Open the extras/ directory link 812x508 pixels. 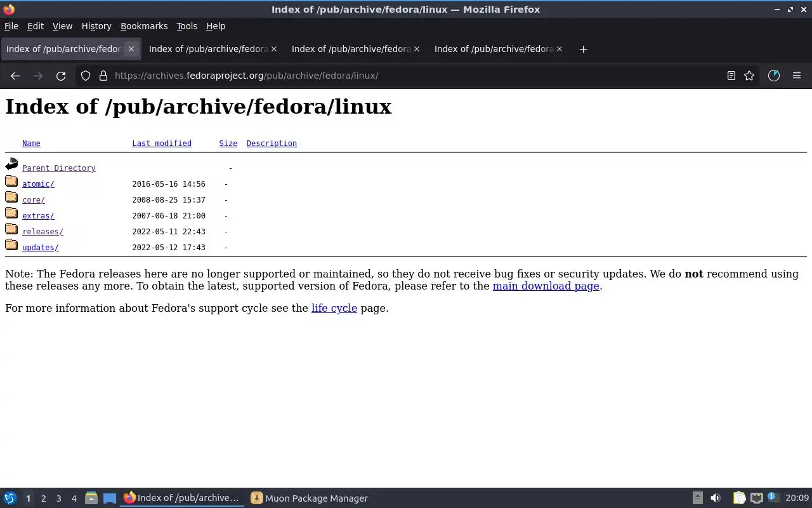click(x=38, y=216)
